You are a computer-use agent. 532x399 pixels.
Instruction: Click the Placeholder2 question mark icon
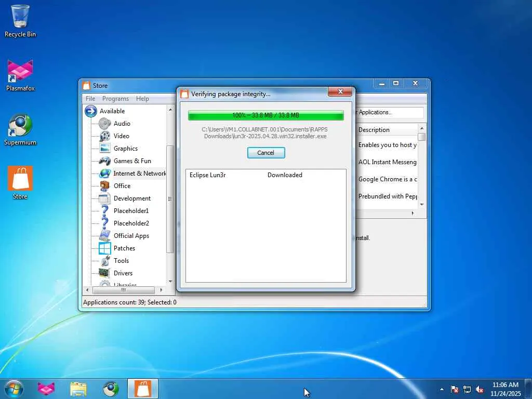pos(105,223)
